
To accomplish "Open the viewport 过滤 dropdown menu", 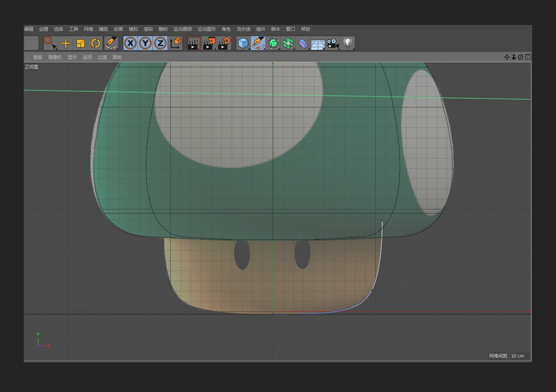I will click(102, 57).
